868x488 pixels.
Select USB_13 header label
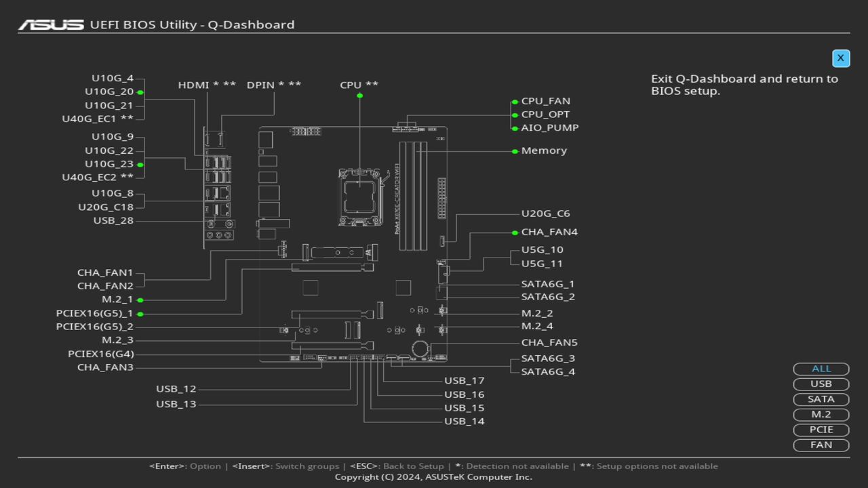(x=176, y=405)
